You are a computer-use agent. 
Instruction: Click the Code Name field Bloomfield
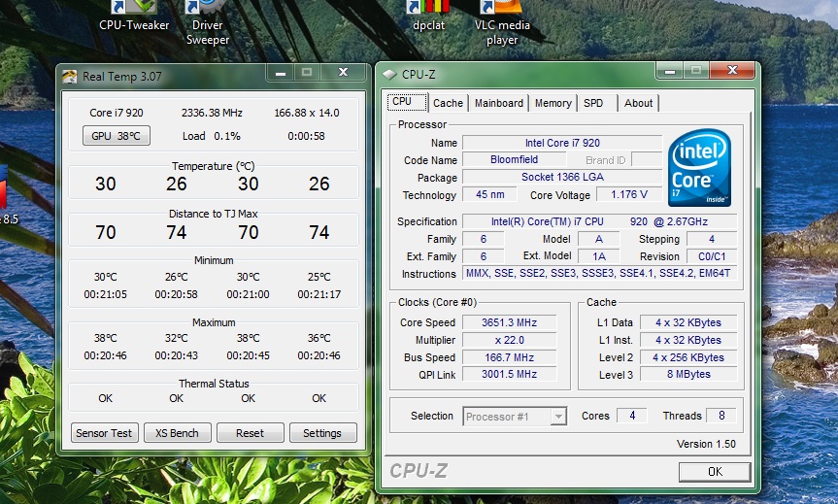514,159
